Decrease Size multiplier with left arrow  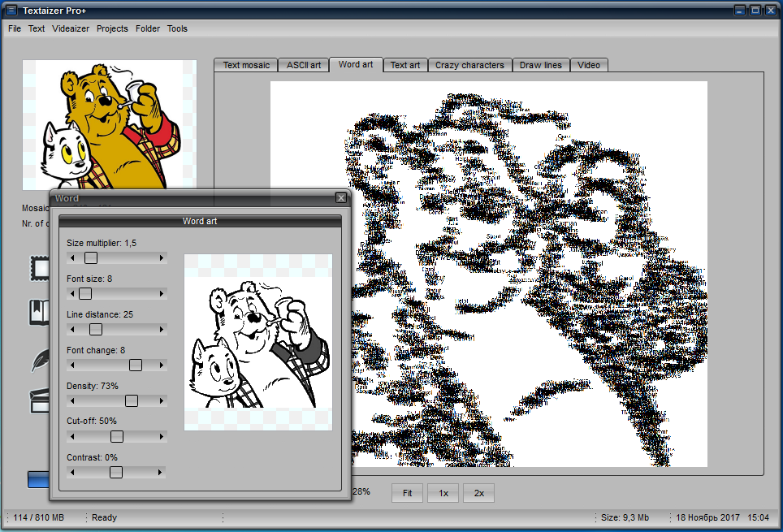click(x=73, y=257)
